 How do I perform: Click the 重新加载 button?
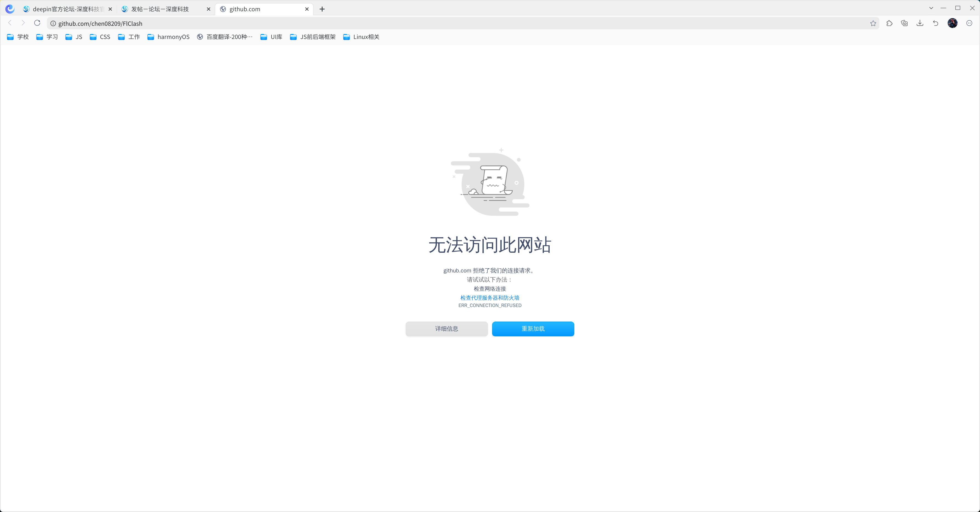coord(533,329)
